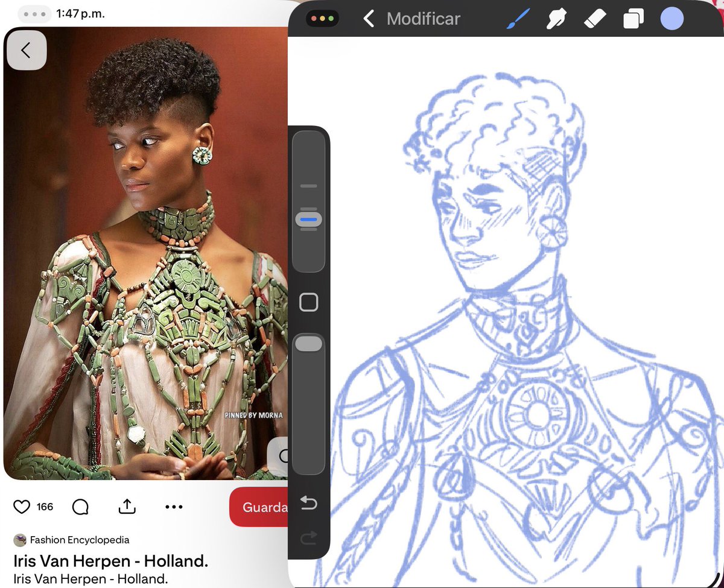Select the pin title 'Iris Van Herpen - Holland.'
This screenshot has width=724, height=588.
(110, 561)
